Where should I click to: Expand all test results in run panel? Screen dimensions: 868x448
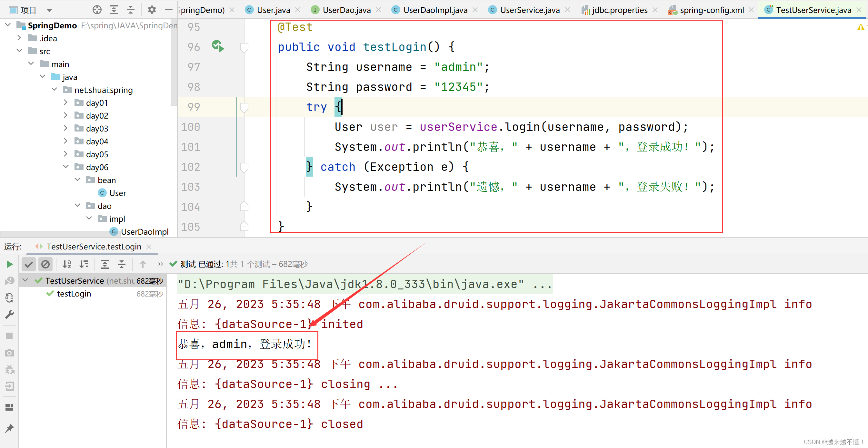(105, 264)
